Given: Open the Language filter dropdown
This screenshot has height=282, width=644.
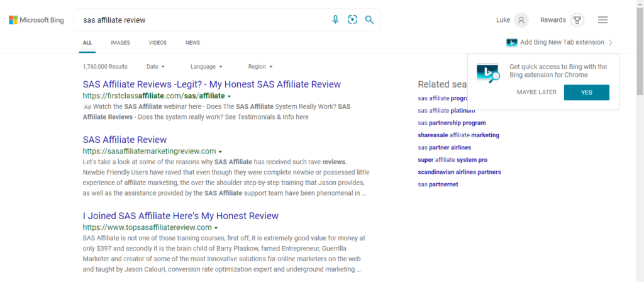Looking at the screenshot, I should [206, 67].
